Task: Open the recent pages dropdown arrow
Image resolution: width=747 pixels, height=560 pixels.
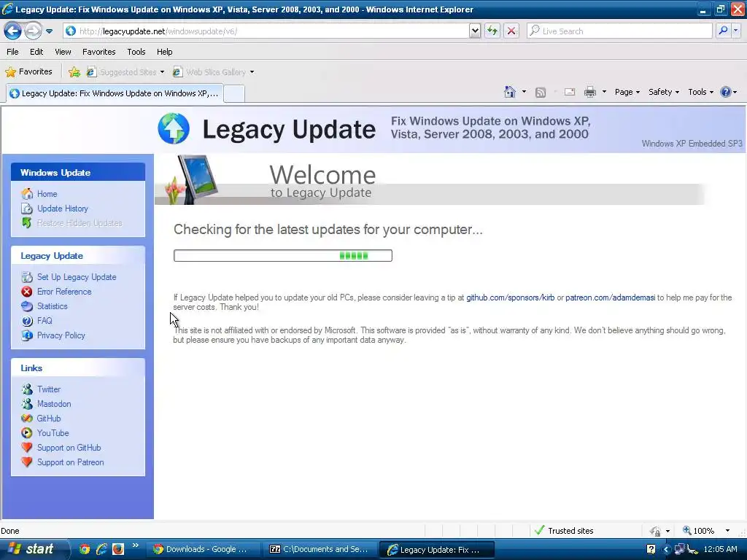Action: [49, 31]
